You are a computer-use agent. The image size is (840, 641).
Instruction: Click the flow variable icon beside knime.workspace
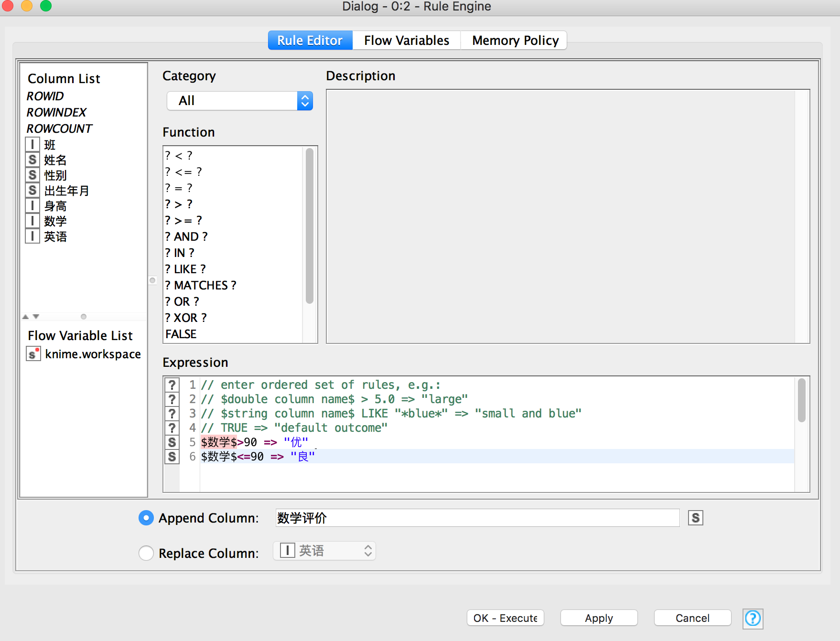[x=33, y=354]
